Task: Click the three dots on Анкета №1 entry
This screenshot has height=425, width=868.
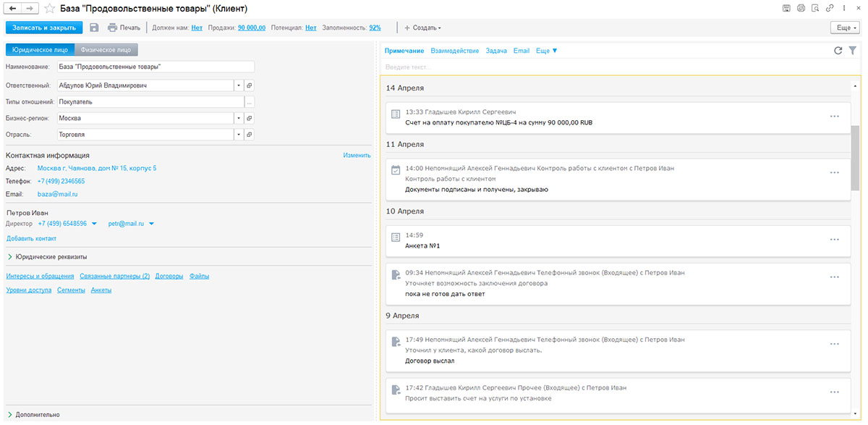Action: click(x=834, y=240)
